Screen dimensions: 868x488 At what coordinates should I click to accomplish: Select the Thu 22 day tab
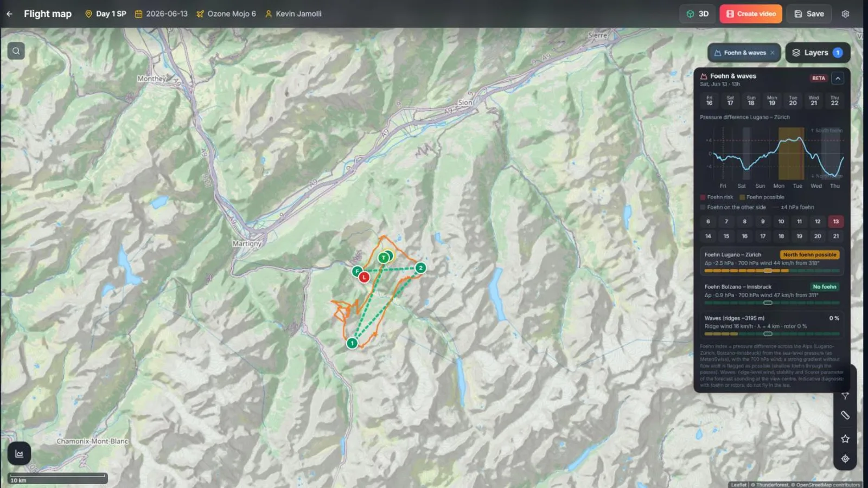pyautogui.click(x=834, y=101)
